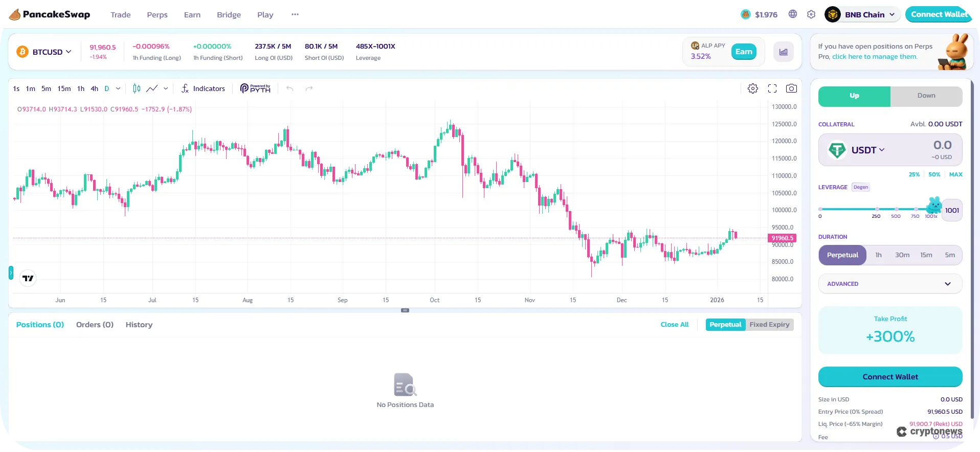Undo last chart action
Screen dimensions: 980x452
(290, 88)
